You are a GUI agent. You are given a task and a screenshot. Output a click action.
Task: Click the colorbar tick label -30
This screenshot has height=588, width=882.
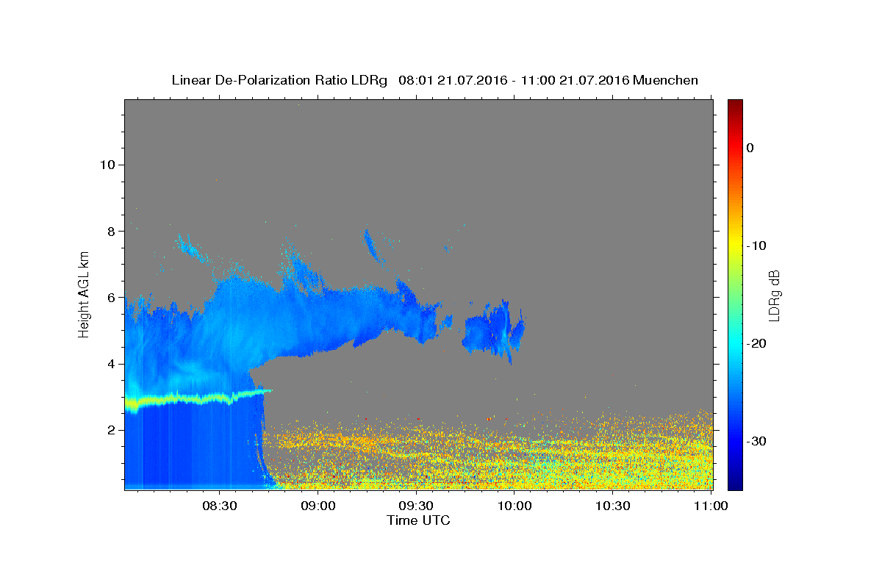756,441
